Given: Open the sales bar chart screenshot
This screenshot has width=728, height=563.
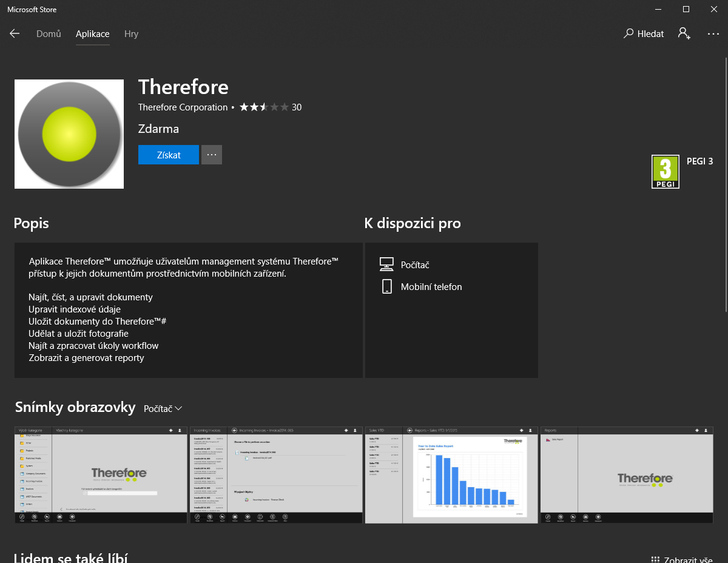Looking at the screenshot, I should point(451,475).
